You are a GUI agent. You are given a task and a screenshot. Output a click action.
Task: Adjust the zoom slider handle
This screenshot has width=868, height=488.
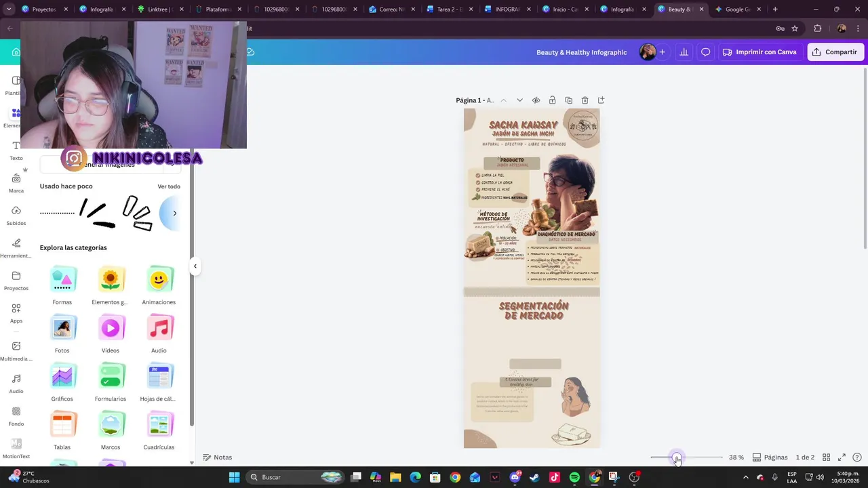tap(677, 458)
